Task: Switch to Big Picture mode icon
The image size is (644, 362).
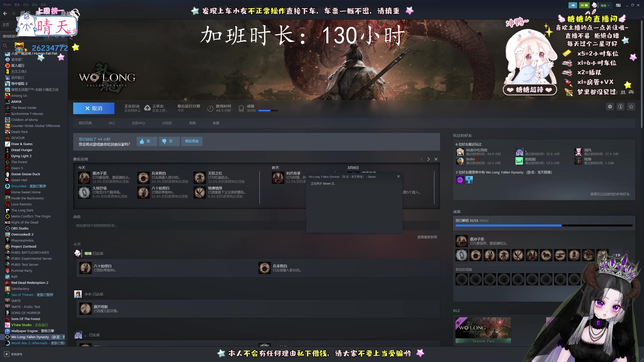Action: coord(618,5)
